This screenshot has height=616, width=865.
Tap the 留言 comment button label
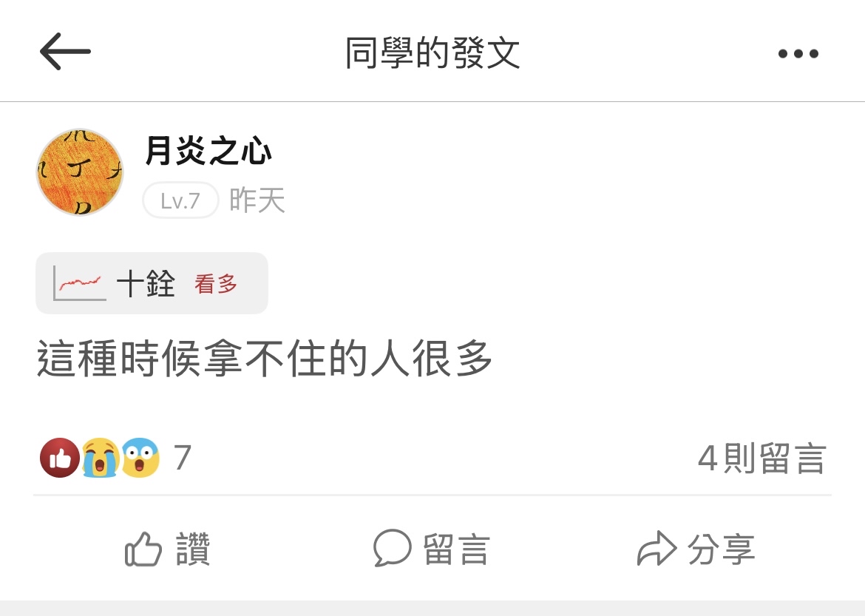coord(457,549)
